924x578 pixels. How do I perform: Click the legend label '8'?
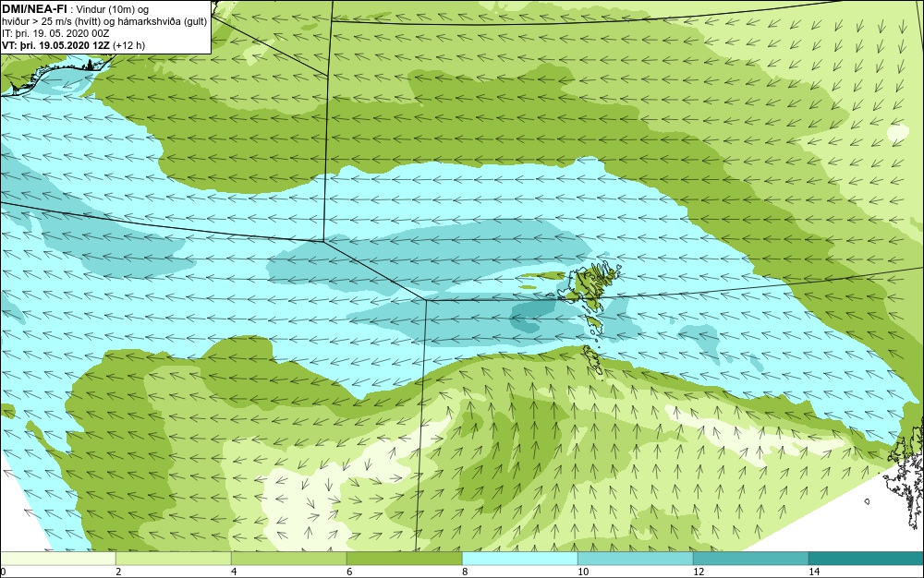click(465, 572)
